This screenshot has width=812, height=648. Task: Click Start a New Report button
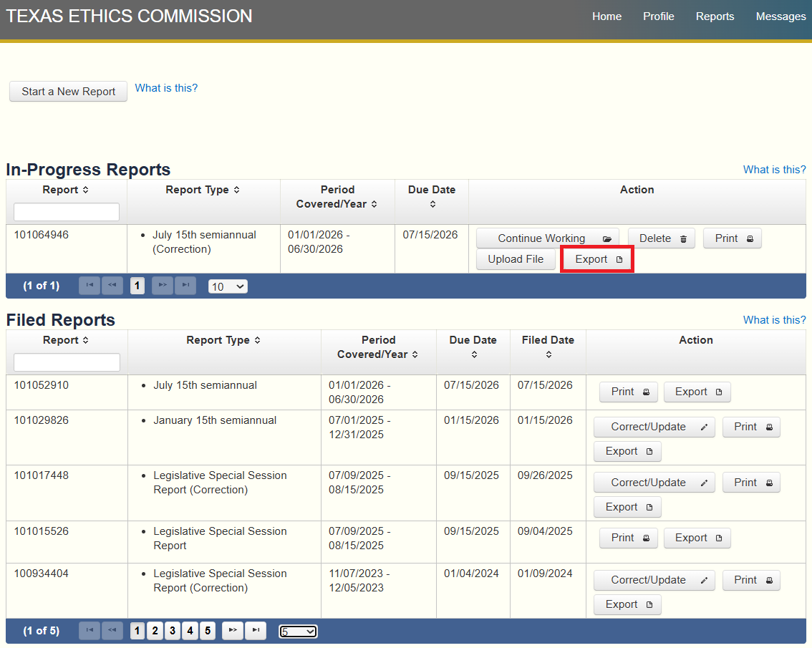68,92
